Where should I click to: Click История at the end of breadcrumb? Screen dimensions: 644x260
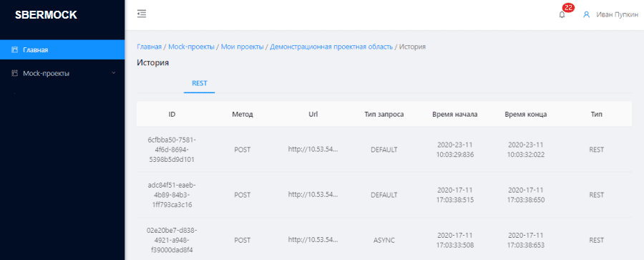coord(413,47)
